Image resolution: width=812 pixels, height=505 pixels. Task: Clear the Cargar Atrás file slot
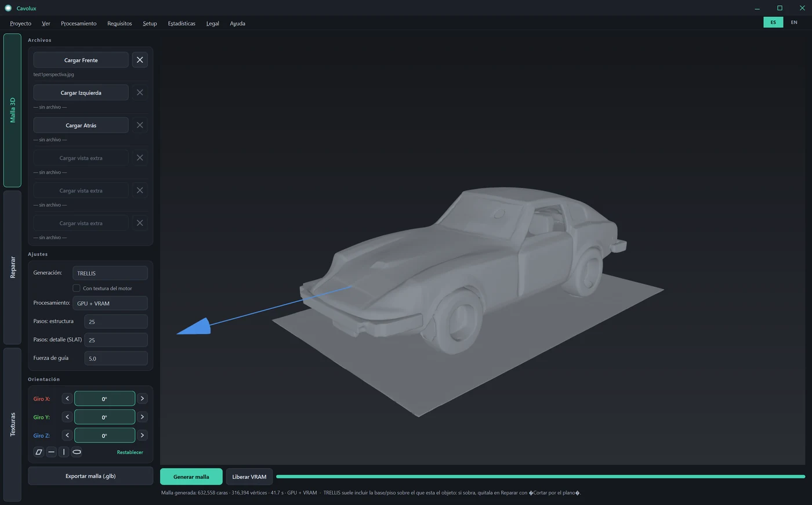tap(140, 125)
